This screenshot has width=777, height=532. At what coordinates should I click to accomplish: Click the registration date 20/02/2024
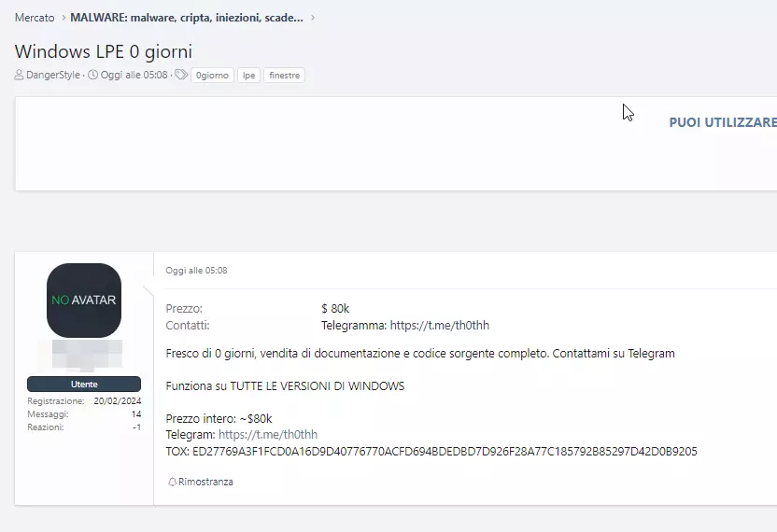point(118,400)
